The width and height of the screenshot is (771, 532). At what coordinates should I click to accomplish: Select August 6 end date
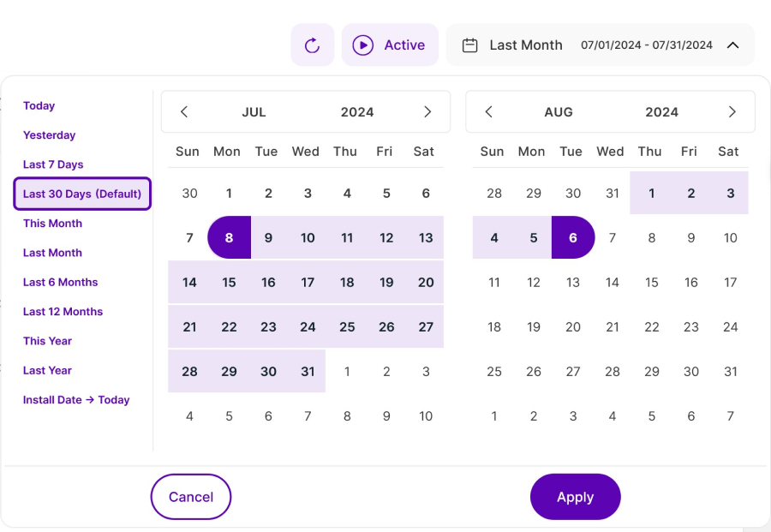(573, 238)
